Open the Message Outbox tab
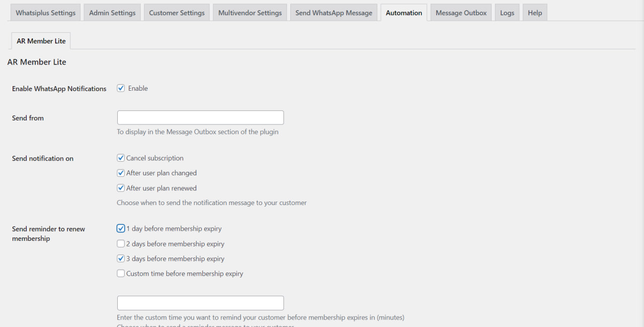This screenshot has height=327, width=644. point(460,12)
